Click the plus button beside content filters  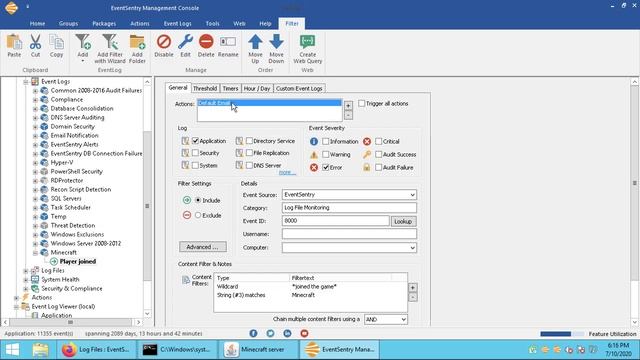(x=413, y=288)
